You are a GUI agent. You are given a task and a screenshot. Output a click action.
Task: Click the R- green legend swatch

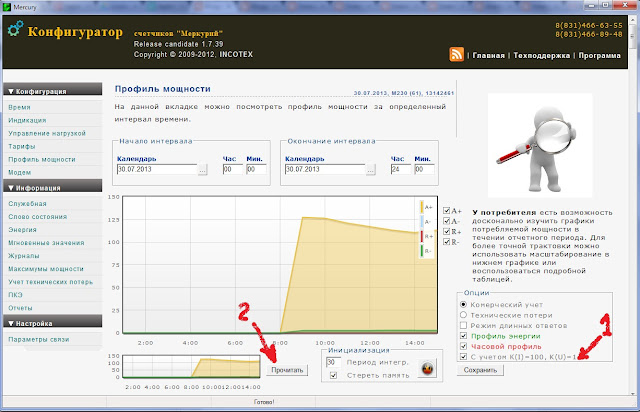coord(422,251)
